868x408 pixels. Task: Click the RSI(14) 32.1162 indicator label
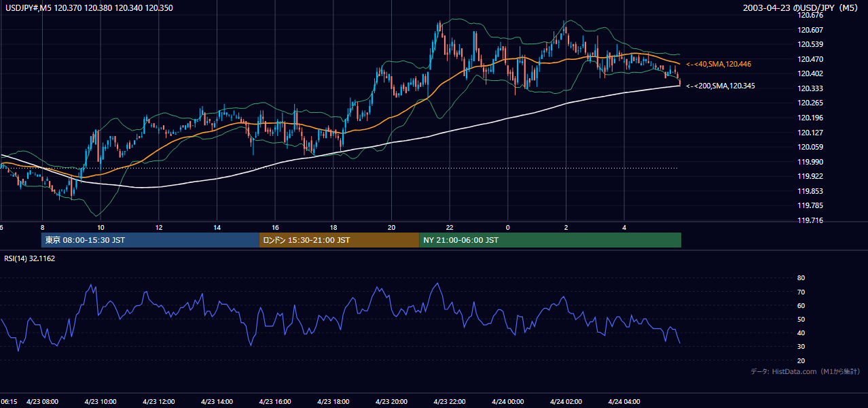(x=30, y=258)
